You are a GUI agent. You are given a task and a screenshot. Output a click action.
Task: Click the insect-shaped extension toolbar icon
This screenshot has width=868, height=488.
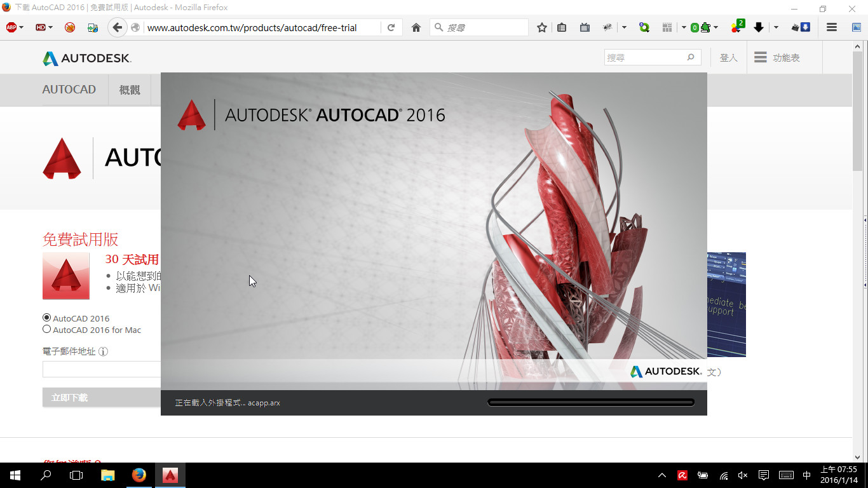click(607, 27)
